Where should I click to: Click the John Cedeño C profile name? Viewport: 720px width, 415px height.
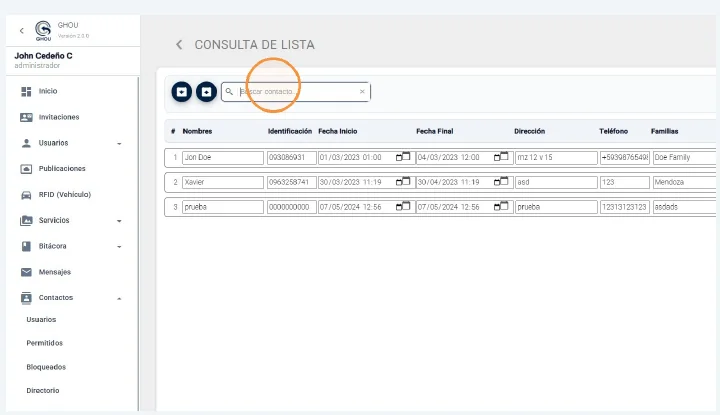(x=43, y=56)
